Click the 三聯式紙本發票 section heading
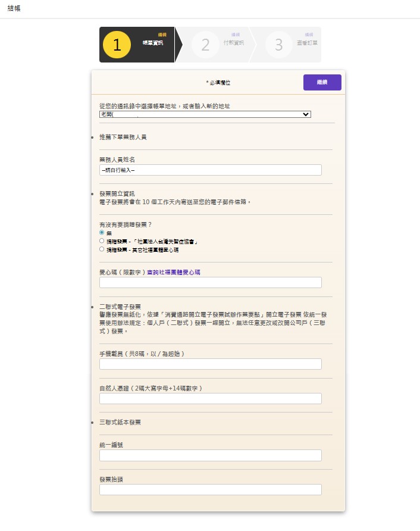The image size is (420, 531). coord(120,422)
